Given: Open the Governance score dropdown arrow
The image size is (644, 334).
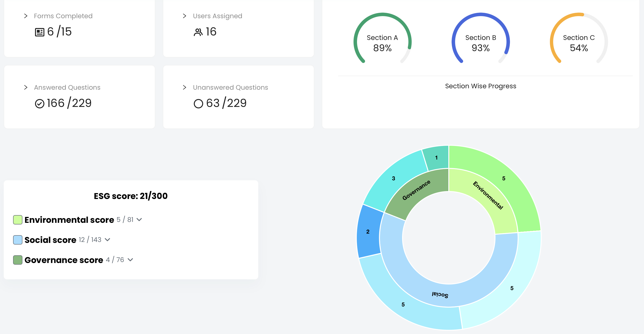Looking at the screenshot, I should [x=130, y=260].
